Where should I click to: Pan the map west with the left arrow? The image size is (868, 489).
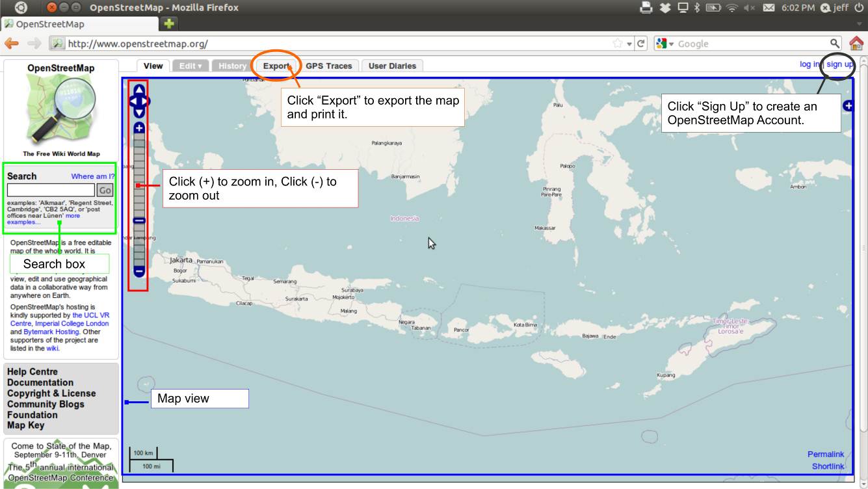pyautogui.click(x=133, y=101)
